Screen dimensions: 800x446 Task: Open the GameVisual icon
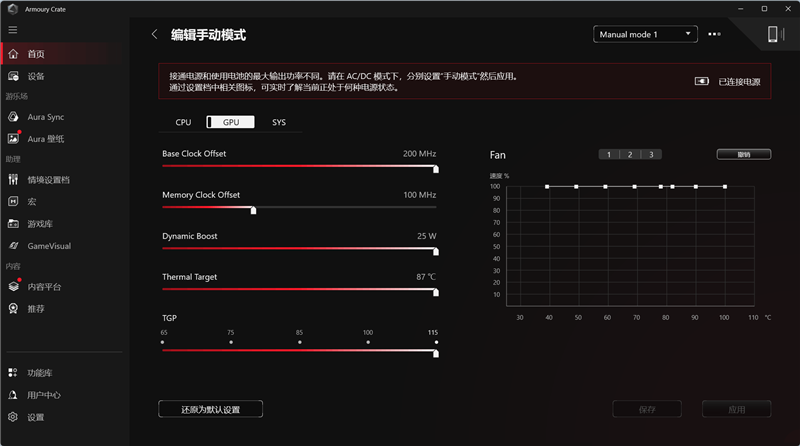pos(13,246)
